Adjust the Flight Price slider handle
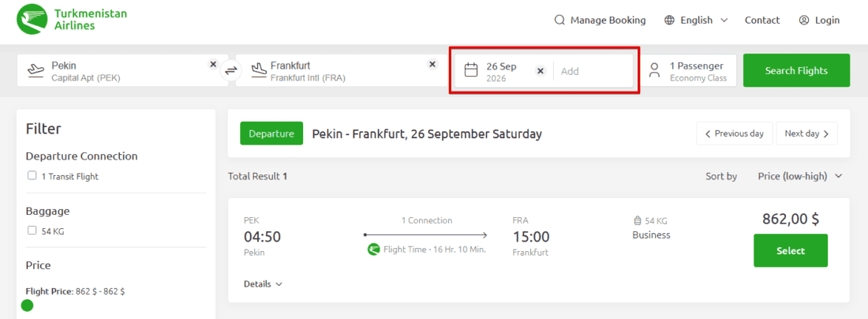Viewport: 868px width, 319px height. (27, 305)
